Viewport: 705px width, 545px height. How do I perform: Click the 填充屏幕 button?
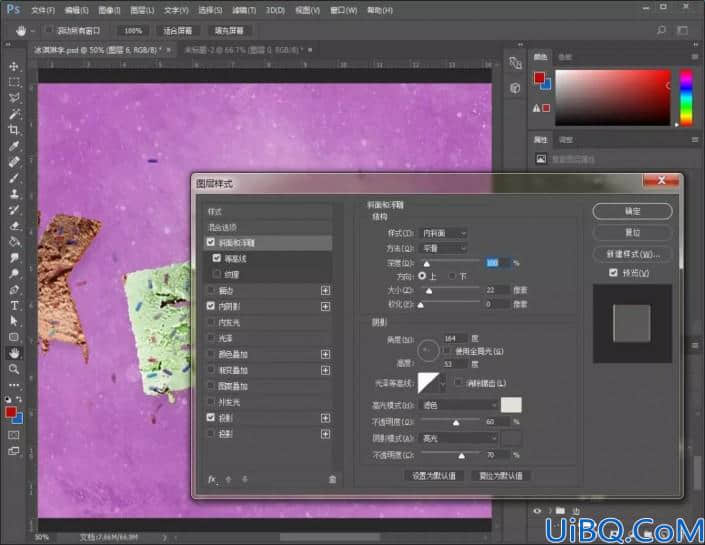tap(229, 31)
